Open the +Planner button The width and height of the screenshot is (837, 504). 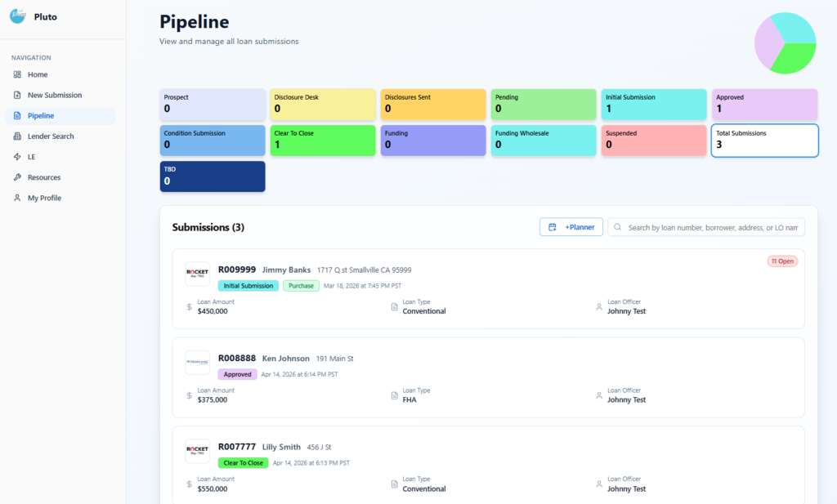(571, 227)
